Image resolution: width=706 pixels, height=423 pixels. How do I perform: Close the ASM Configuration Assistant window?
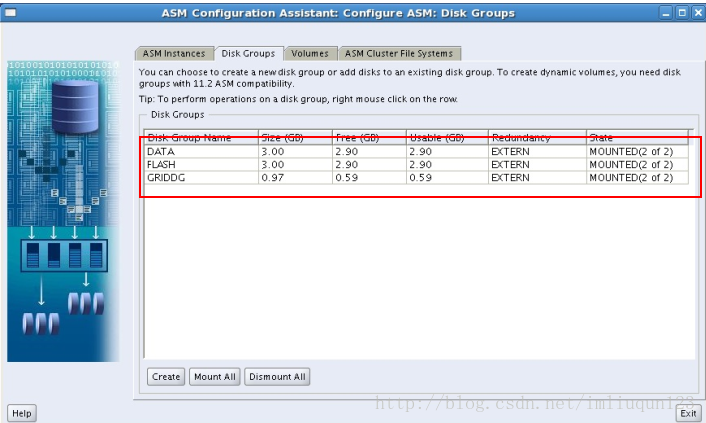tap(698, 13)
